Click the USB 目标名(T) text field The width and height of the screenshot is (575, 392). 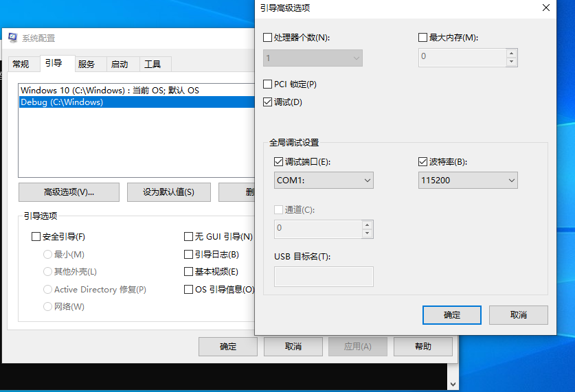click(x=324, y=277)
